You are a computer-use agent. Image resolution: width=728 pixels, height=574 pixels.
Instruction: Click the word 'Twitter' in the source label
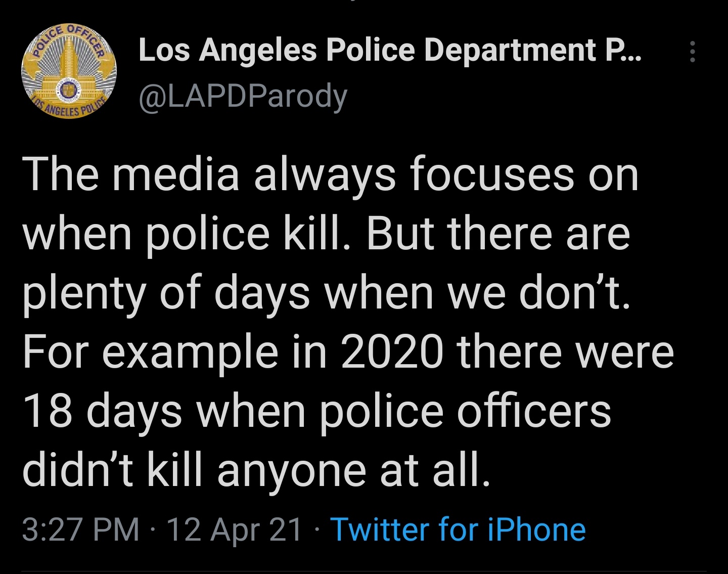coord(380,529)
